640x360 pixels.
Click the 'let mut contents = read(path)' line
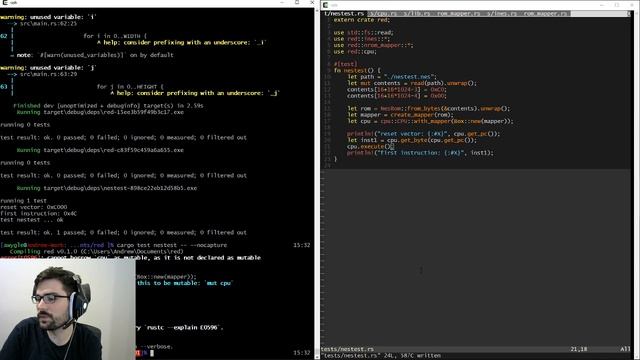412,83
